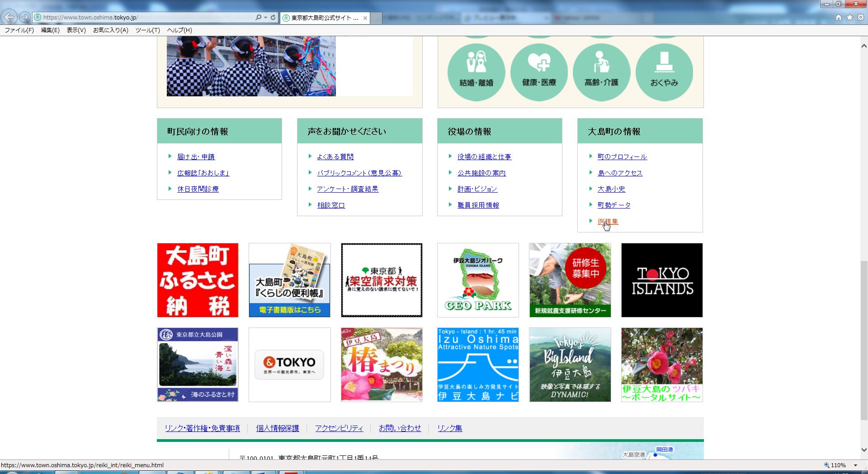Click the 伊豆大島ジオパーク GEO PARK banner
The image size is (868, 474).
coord(478,280)
